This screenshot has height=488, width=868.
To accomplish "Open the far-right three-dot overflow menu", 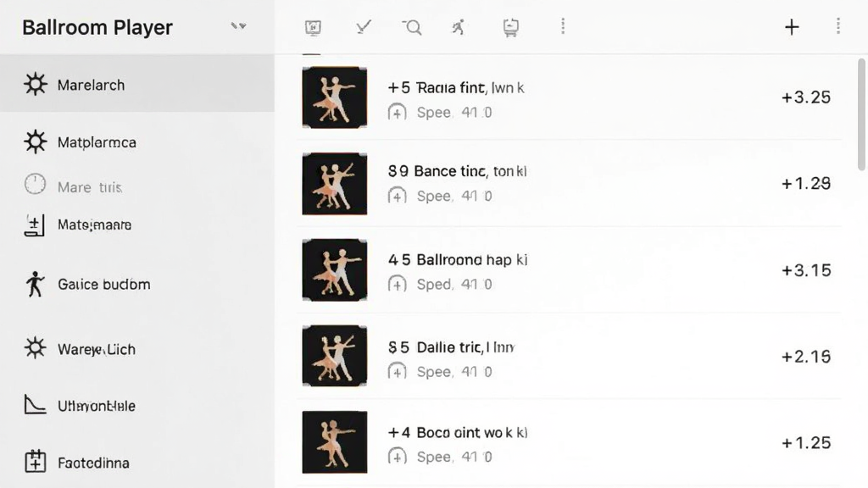I will pyautogui.click(x=838, y=26).
